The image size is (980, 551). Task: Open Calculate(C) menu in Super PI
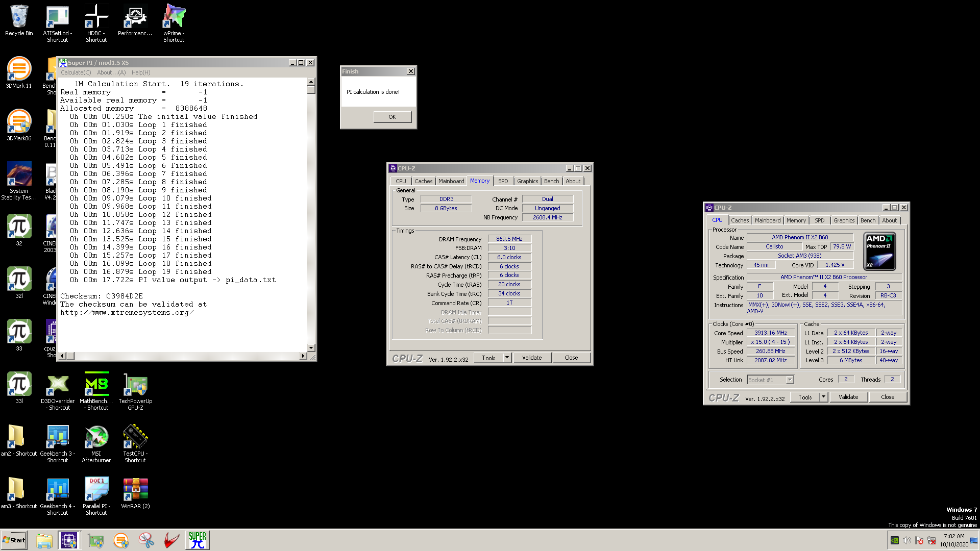pos(76,72)
